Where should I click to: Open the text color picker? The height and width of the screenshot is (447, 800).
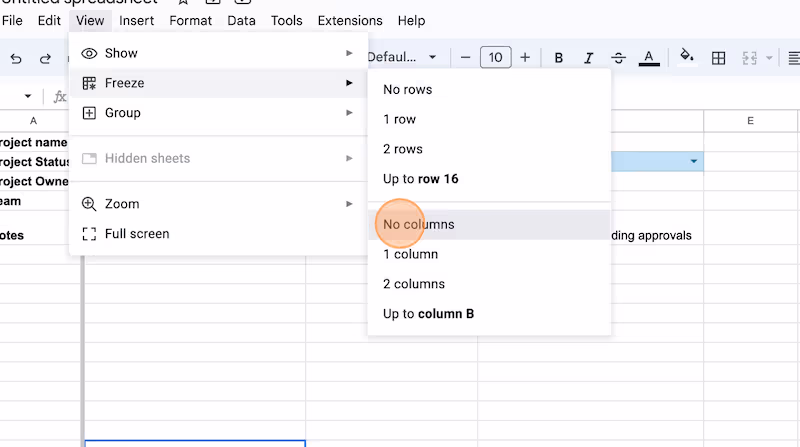tap(649, 58)
